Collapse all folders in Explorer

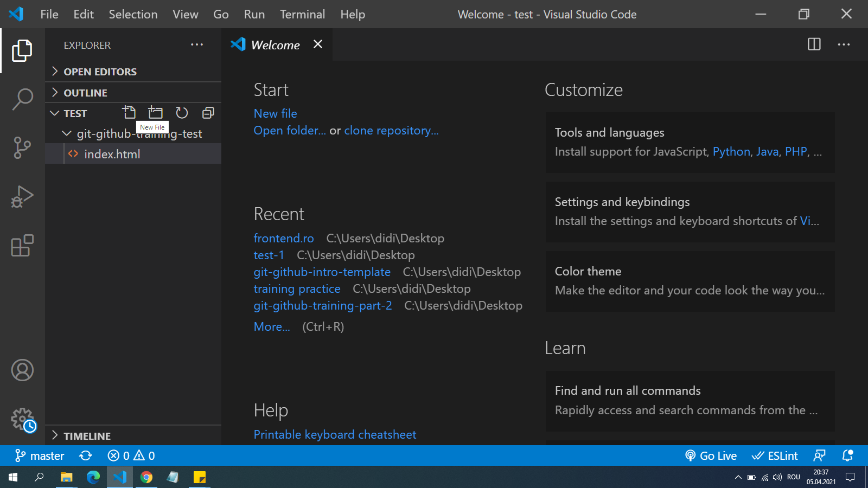pos(208,113)
